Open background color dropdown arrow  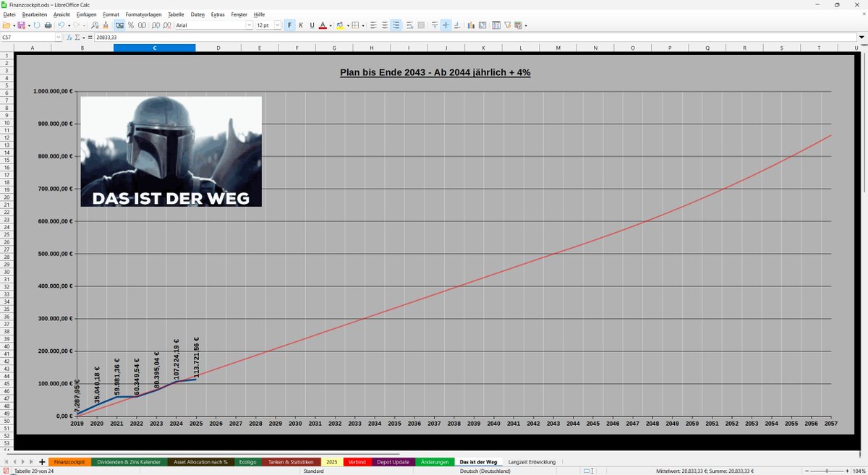(x=348, y=25)
